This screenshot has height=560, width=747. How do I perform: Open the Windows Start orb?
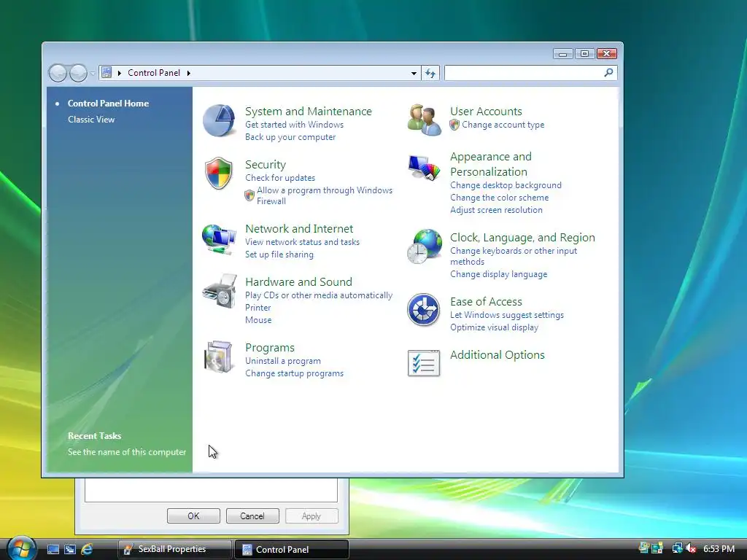(21, 548)
